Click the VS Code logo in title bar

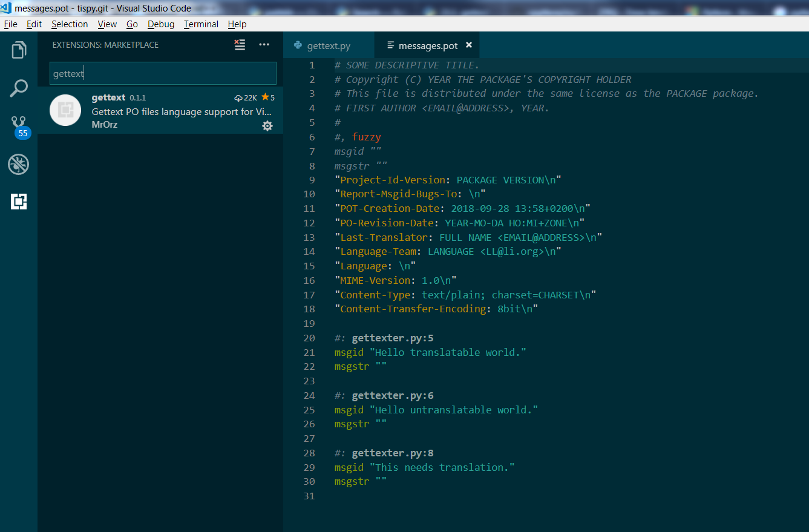[x=7, y=8]
